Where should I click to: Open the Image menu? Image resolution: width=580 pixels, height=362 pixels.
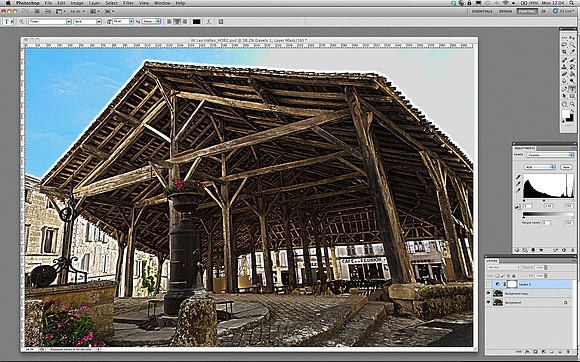[x=77, y=3]
